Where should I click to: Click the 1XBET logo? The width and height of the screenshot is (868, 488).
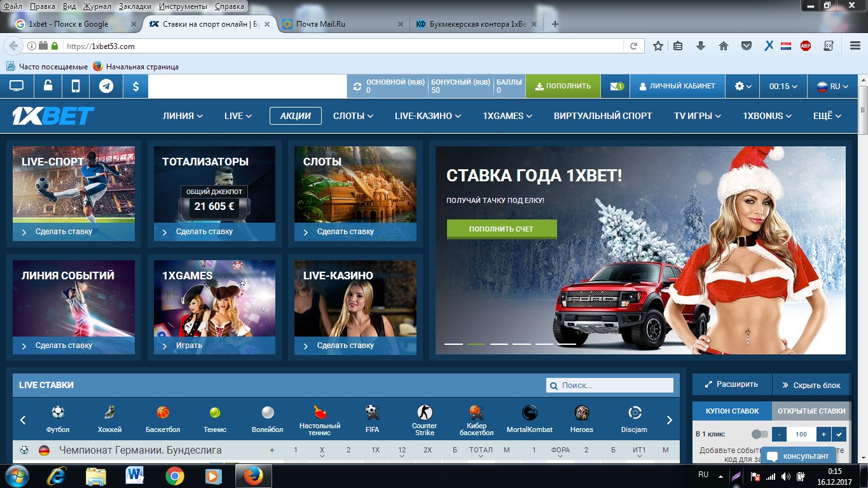point(53,116)
